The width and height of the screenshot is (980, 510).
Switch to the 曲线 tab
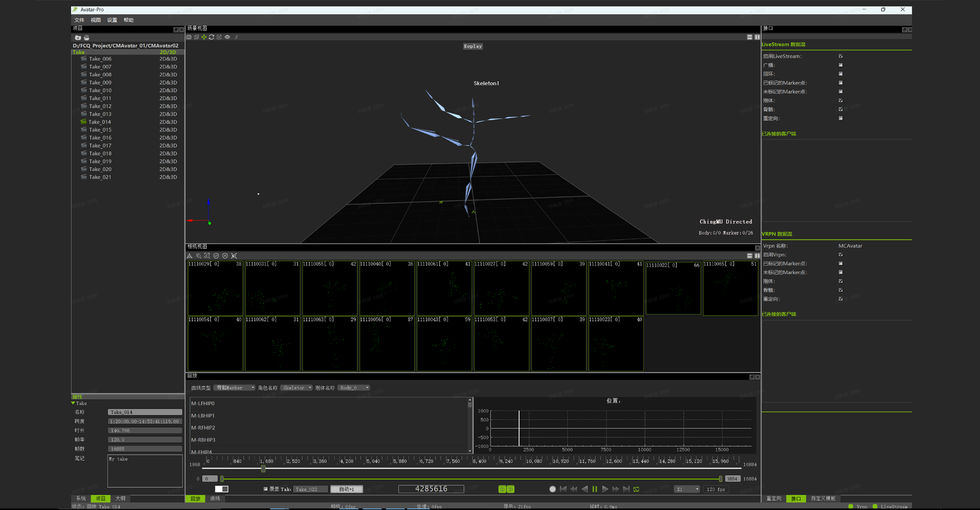click(x=215, y=499)
